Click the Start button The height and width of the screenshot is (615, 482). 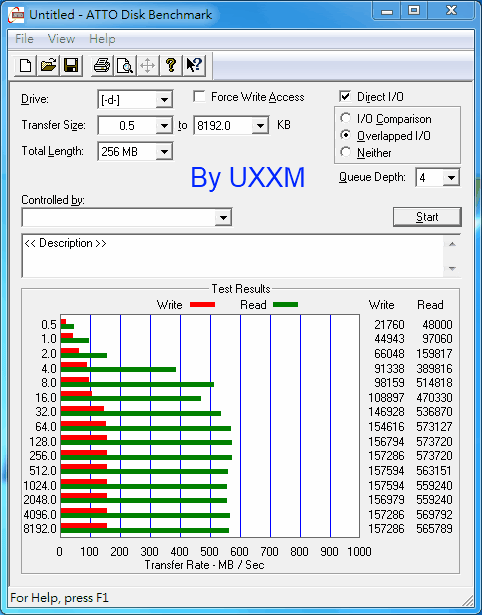pos(427,217)
